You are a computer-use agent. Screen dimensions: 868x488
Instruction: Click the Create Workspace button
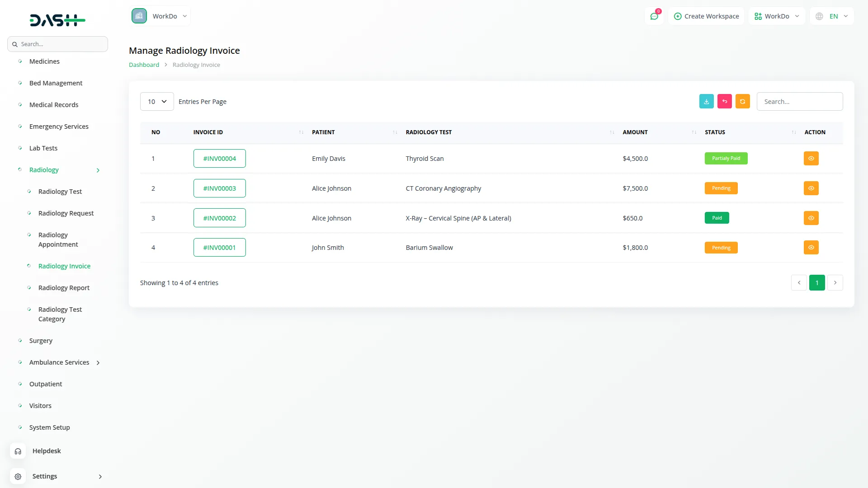coord(706,16)
